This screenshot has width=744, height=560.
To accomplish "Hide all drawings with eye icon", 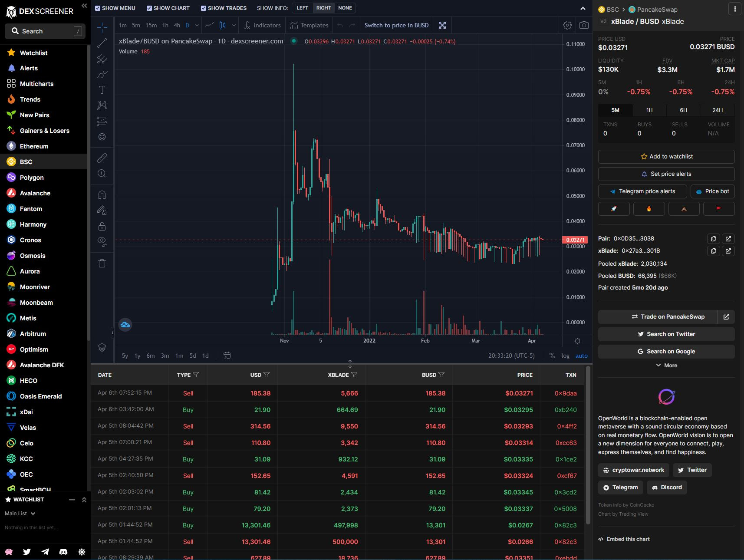I will [x=102, y=242].
